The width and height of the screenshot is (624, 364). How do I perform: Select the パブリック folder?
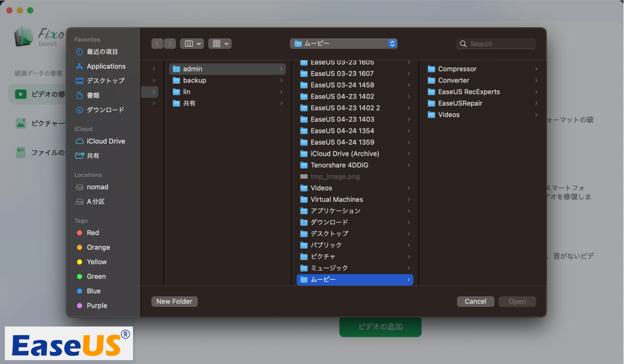coord(355,245)
